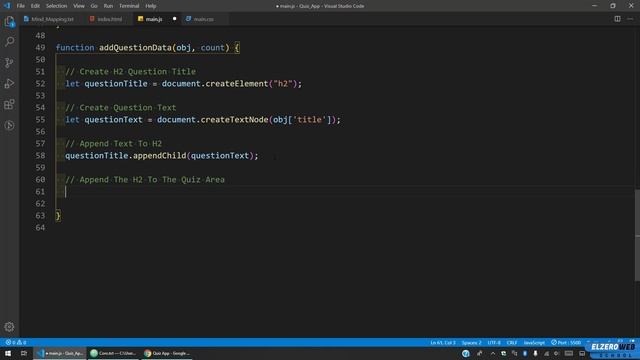The width and height of the screenshot is (640, 360).
Task: Change end of line sequence CRLF
Action: (x=512, y=342)
